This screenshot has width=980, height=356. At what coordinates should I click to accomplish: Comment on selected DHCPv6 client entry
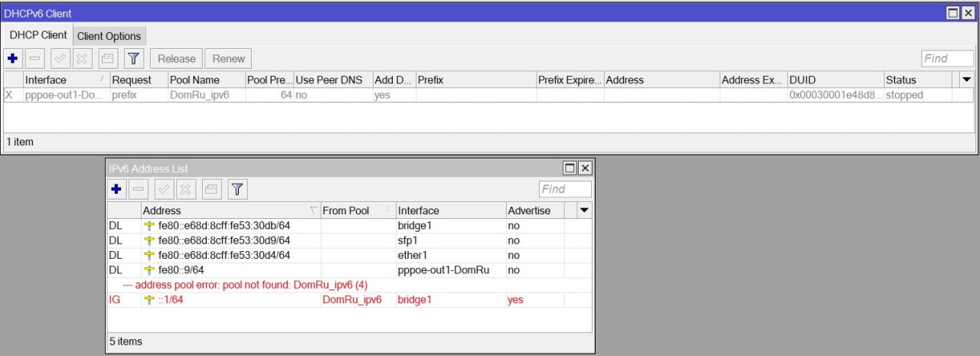click(x=108, y=58)
